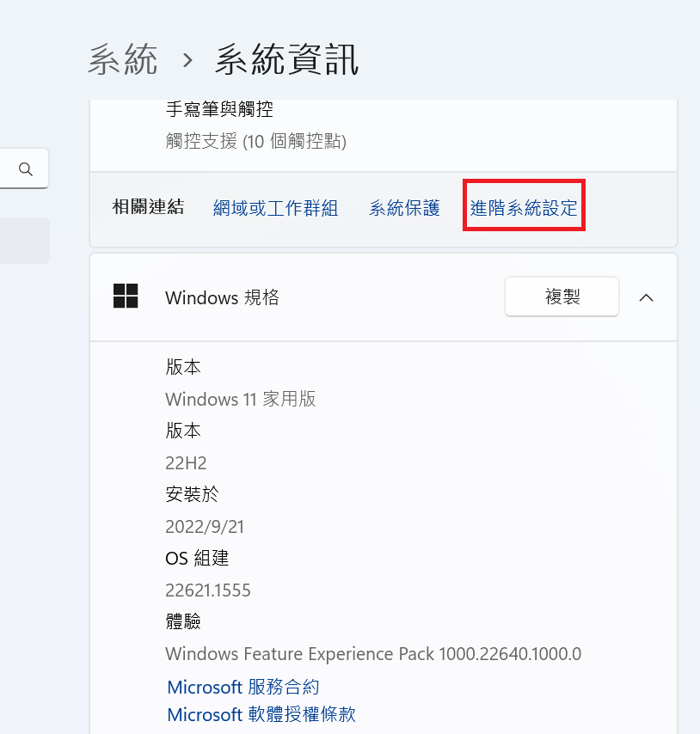Screen dimensions: 700x734
Task: Click the highlighted sidebar item
Action: pos(25,240)
